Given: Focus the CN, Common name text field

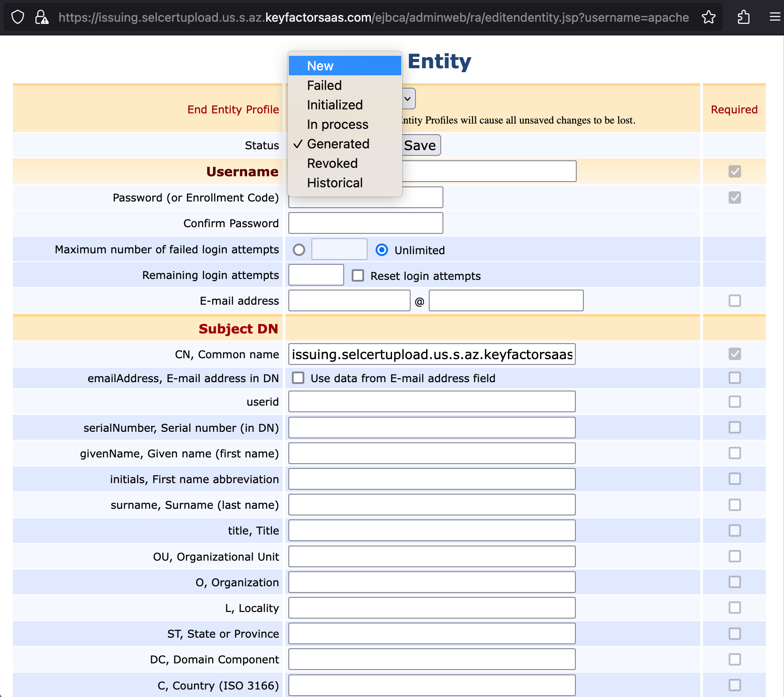Looking at the screenshot, I should 431,354.
